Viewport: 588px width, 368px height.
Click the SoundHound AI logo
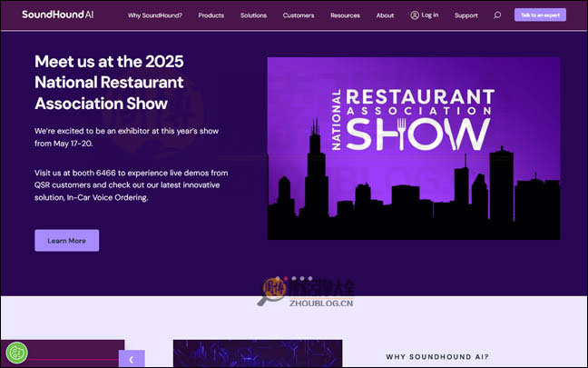click(58, 15)
